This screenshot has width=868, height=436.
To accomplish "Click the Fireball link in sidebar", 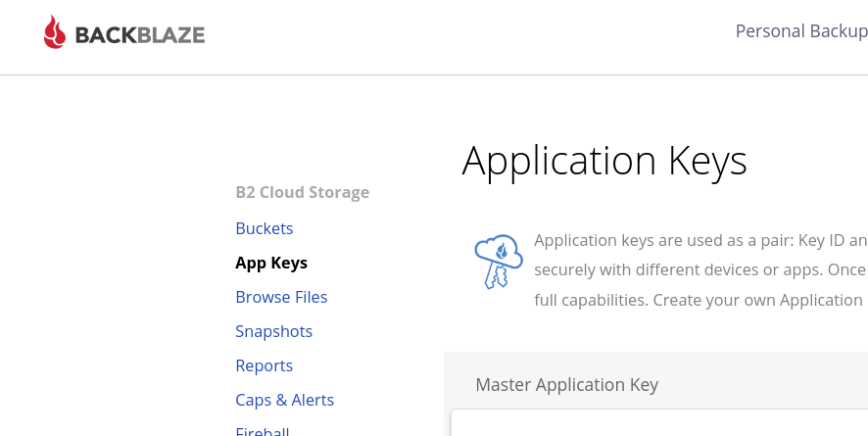I will (x=262, y=431).
